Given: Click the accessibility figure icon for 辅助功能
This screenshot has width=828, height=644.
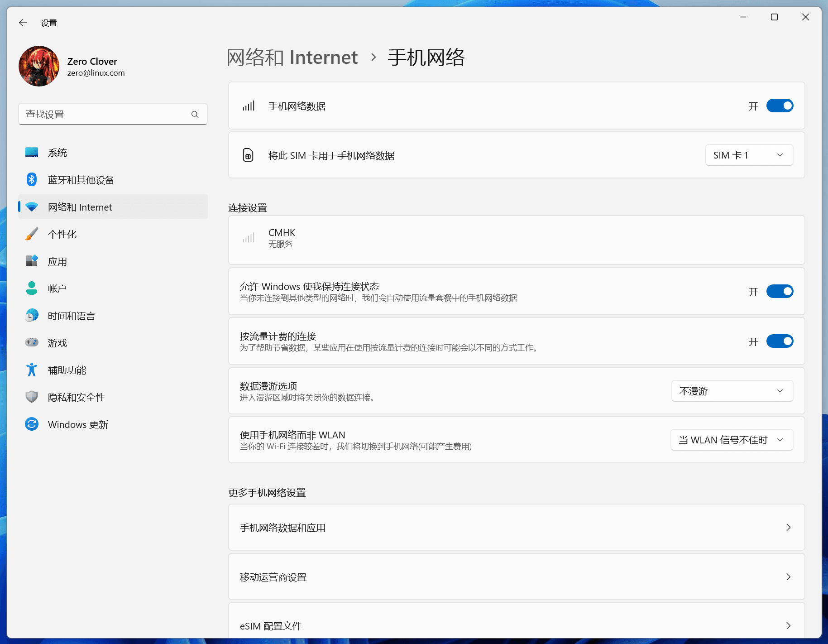Looking at the screenshot, I should pos(32,370).
